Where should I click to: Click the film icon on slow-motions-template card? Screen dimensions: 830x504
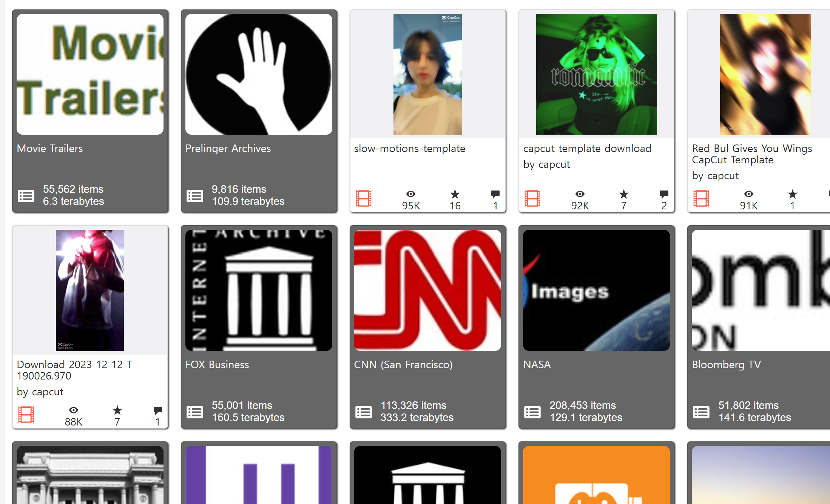(x=364, y=198)
